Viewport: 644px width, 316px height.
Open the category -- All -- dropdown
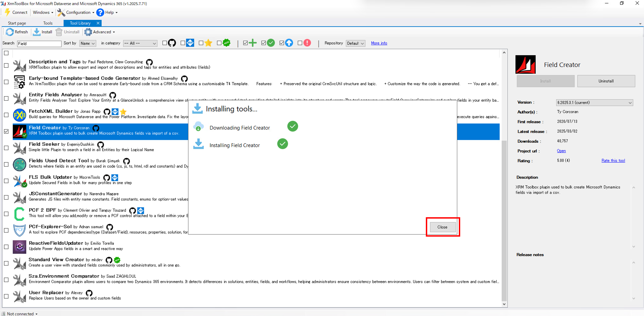point(140,43)
